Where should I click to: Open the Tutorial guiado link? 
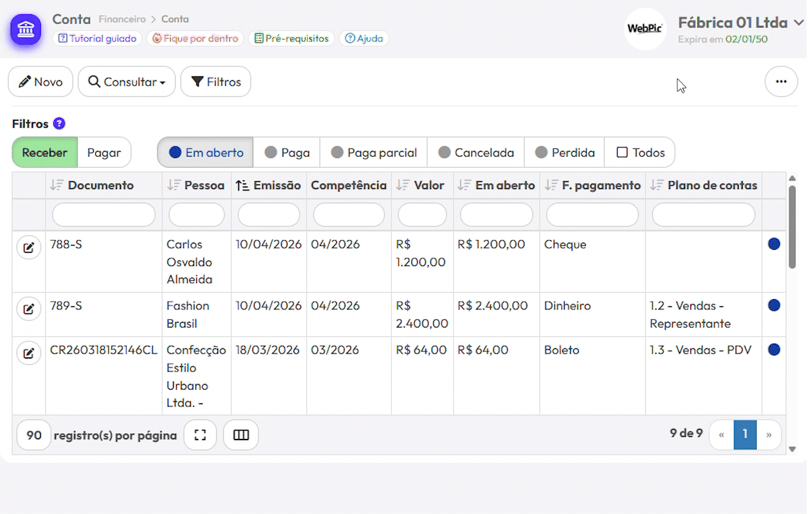97,38
